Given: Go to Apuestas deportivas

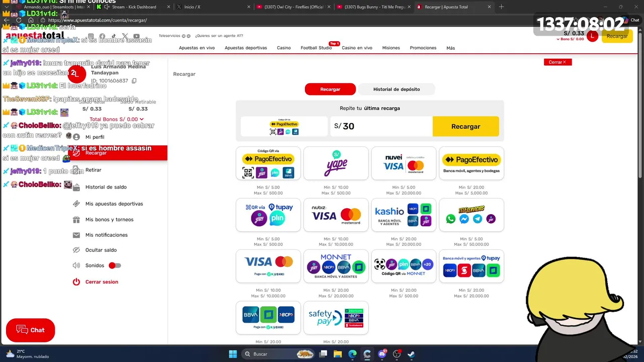Looking at the screenshot, I should click(x=246, y=48).
